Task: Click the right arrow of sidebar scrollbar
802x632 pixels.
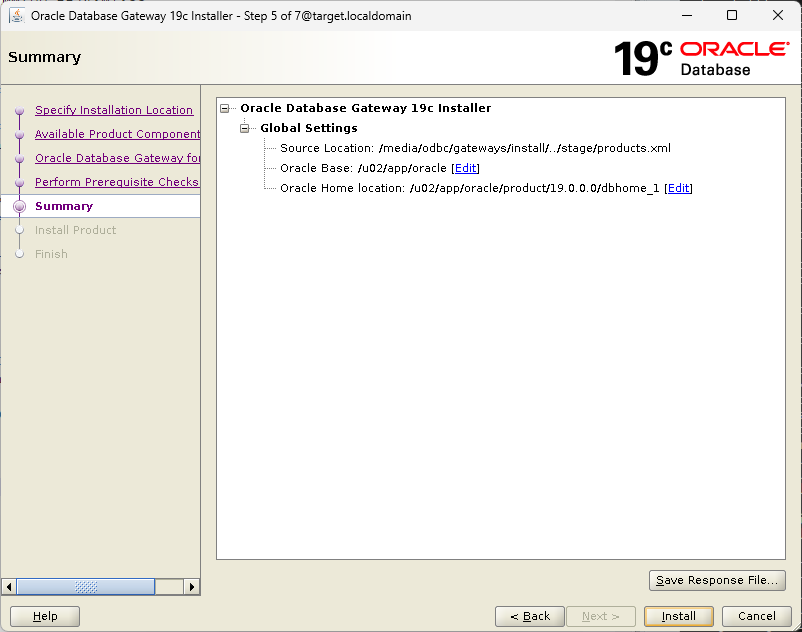Action: click(x=192, y=586)
